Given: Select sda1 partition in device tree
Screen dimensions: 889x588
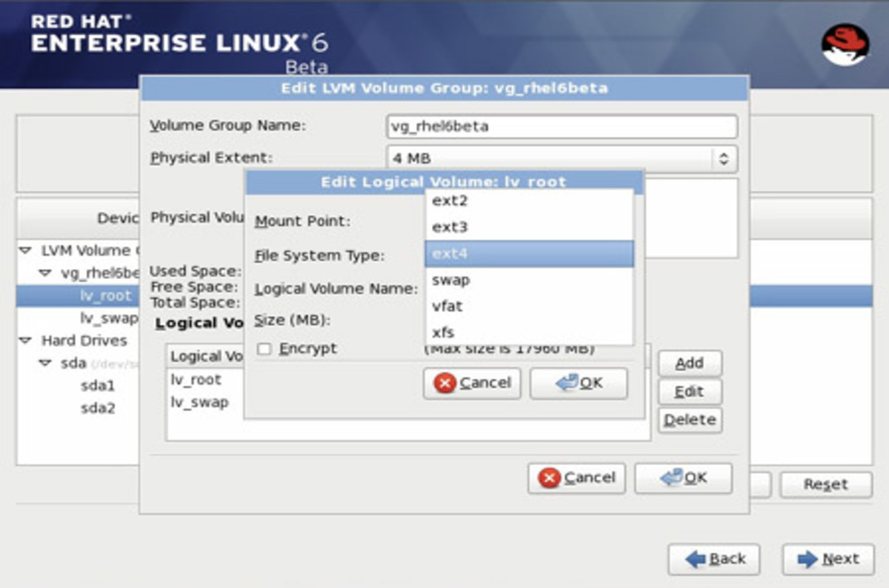Looking at the screenshot, I should pos(98,386).
